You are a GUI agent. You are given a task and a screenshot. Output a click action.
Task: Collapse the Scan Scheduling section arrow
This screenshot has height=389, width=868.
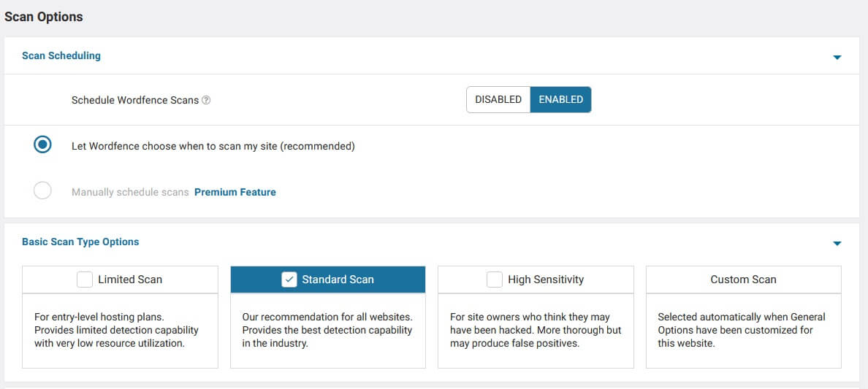coord(837,57)
